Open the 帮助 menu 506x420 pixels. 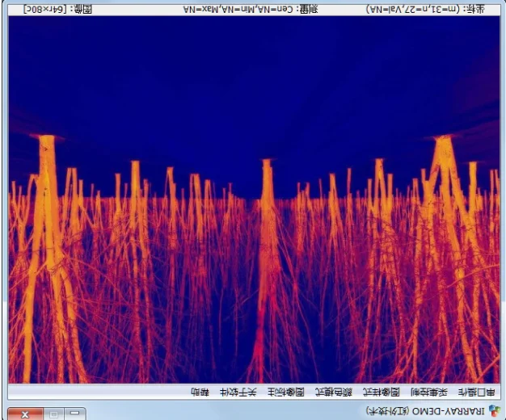coord(200,393)
